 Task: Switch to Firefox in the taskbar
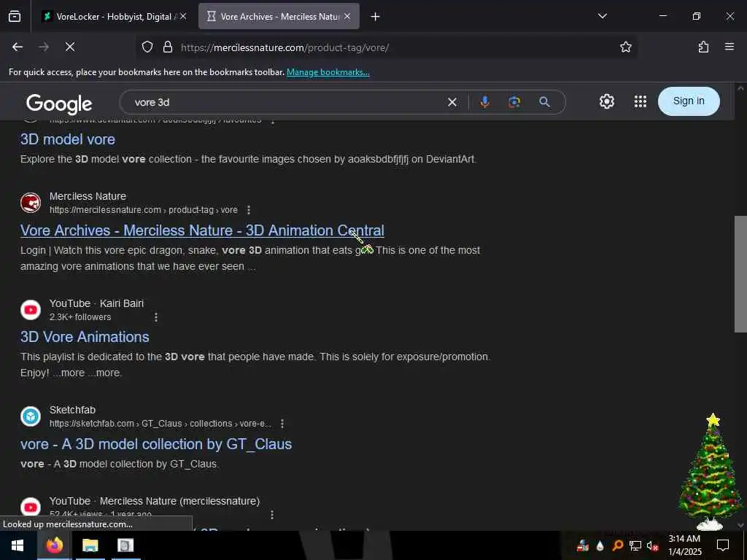pos(54,545)
